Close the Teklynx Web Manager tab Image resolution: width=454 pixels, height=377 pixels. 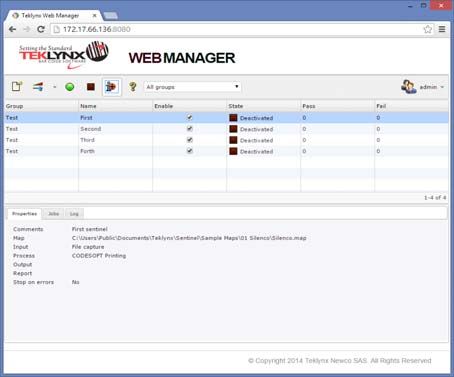(x=94, y=15)
